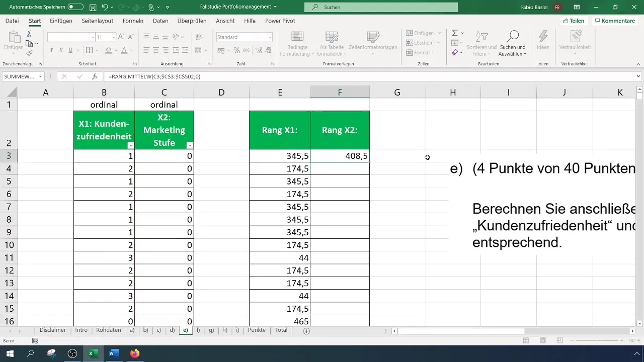Open the Datei menu
This screenshot has width=644, height=362.
coord(12,21)
